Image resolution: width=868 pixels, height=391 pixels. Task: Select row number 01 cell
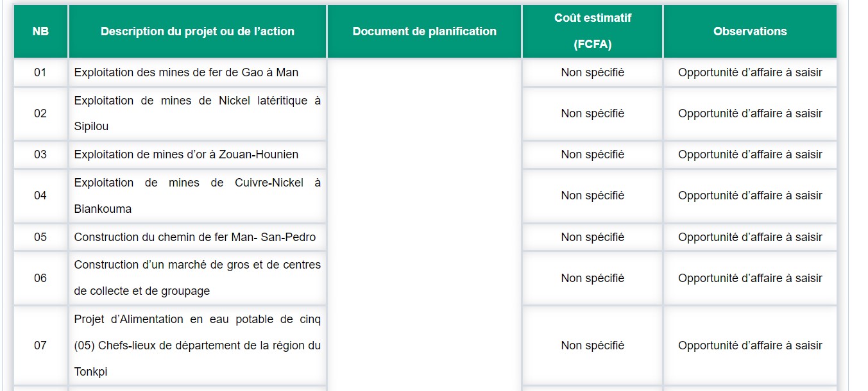(x=40, y=72)
